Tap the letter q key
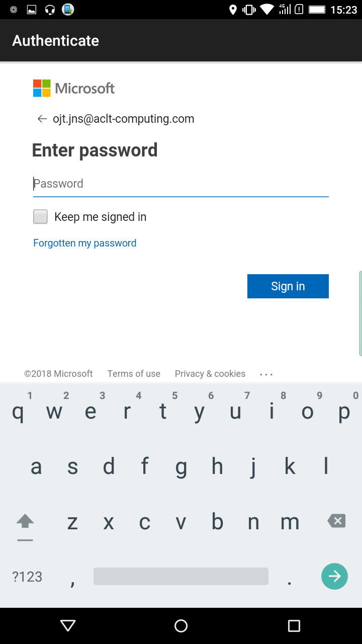 [18, 412]
